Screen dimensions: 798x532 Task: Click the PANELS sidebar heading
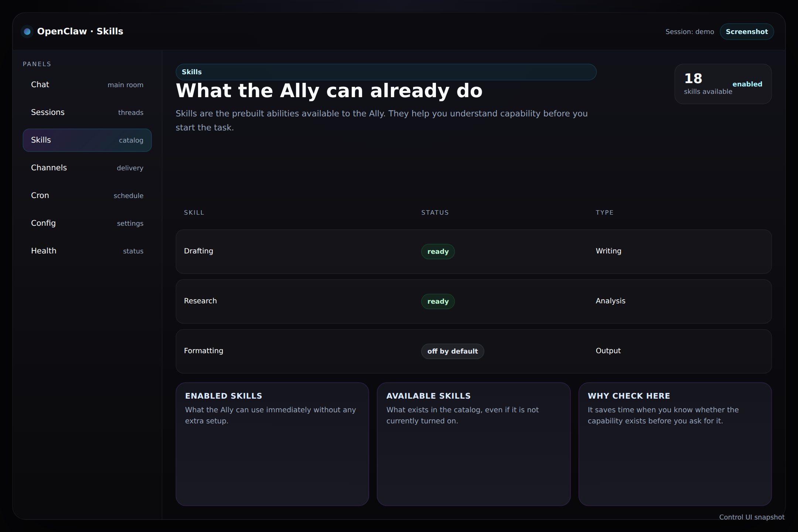click(x=37, y=64)
